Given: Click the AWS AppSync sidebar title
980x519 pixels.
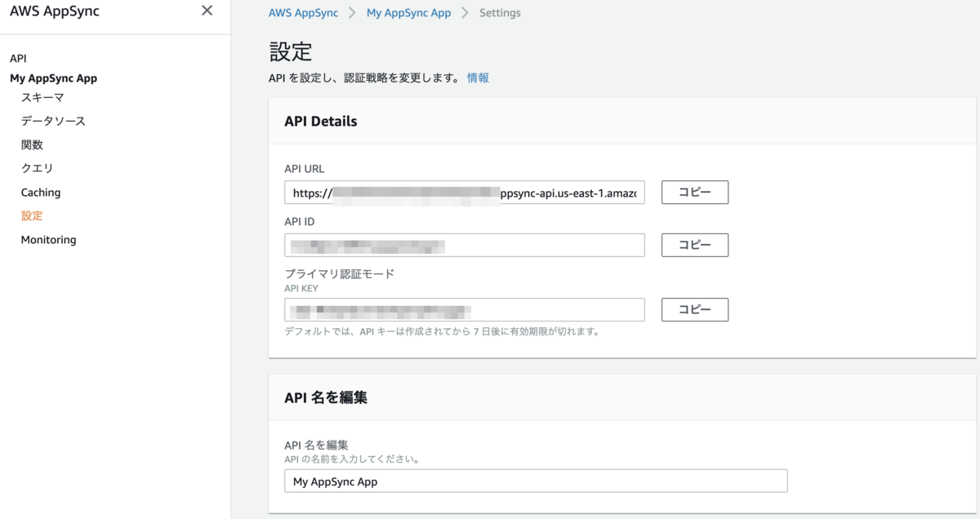Looking at the screenshot, I should (55, 11).
